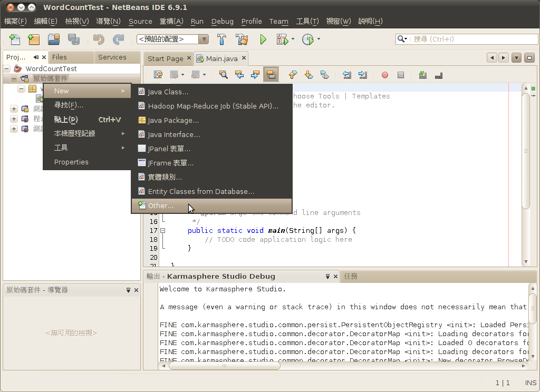Minimize the 原始碼套件 - 導覽器 navigator panel
The width and height of the screenshot is (540, 392).
coord(128,290)
